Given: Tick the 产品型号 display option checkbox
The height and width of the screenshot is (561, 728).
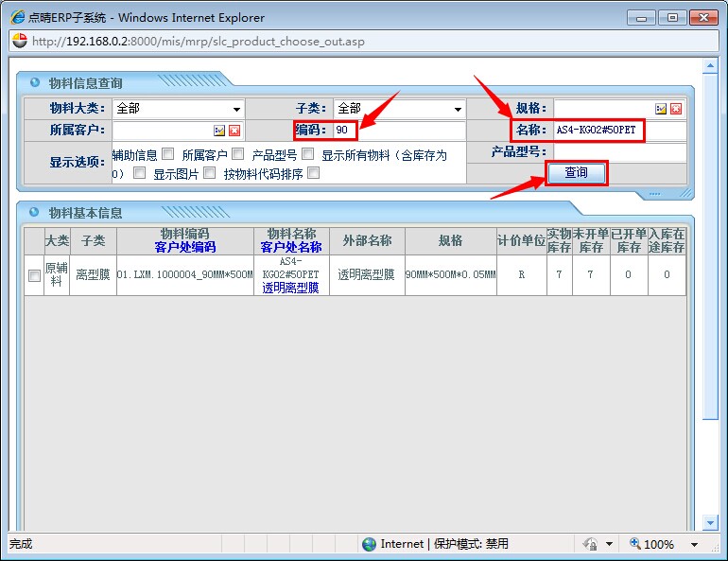Looking at the screenshot, I should click(307, 153).
